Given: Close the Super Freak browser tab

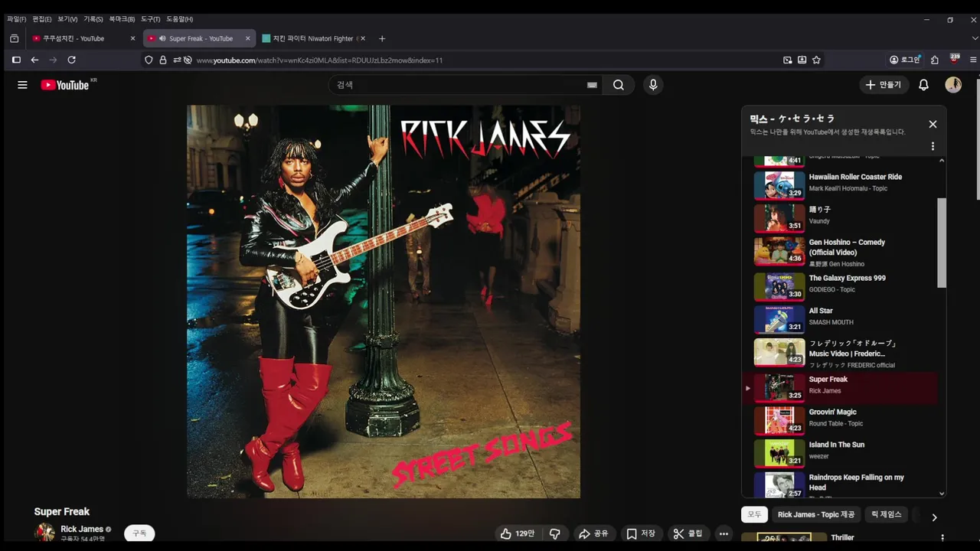Looking at the screenshot, I should click(x=247, y=38).
